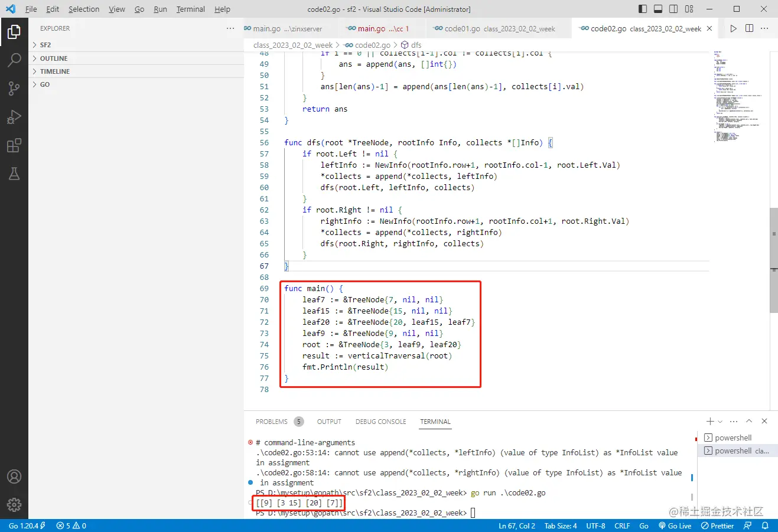Click Prettier status bar item

click(x=717, y=526)
